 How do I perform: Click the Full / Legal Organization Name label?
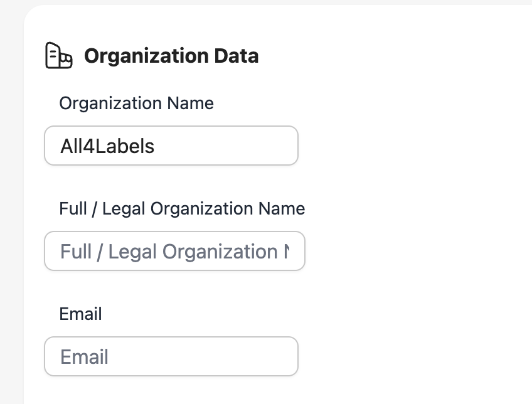pos(182,208)
